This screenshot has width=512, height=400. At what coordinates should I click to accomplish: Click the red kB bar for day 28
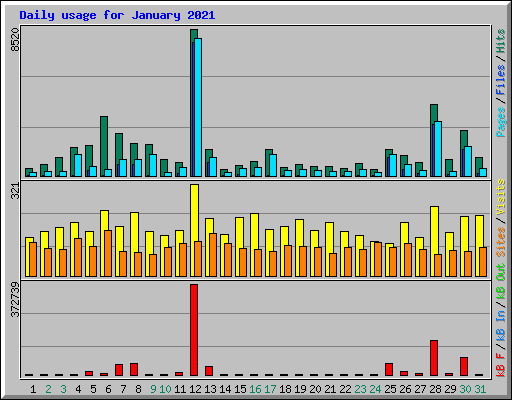pyautogui.click(x=434, y=358)
